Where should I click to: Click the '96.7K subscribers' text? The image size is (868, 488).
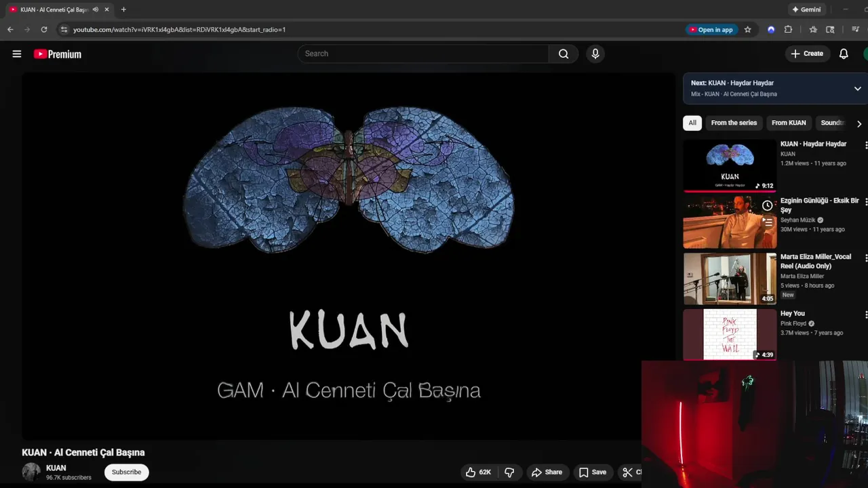(x=68, y=478)
